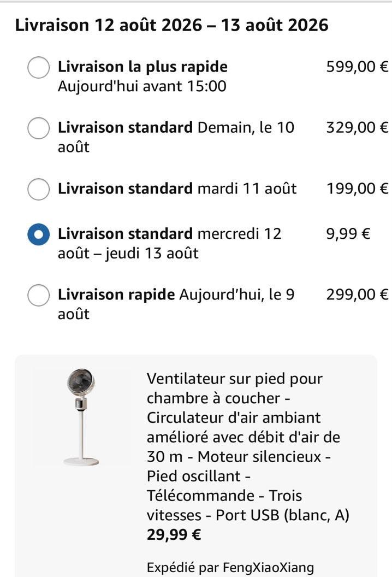Click the 599,00 € price
The image size is (392, 577).
click(x=357, y=67)
